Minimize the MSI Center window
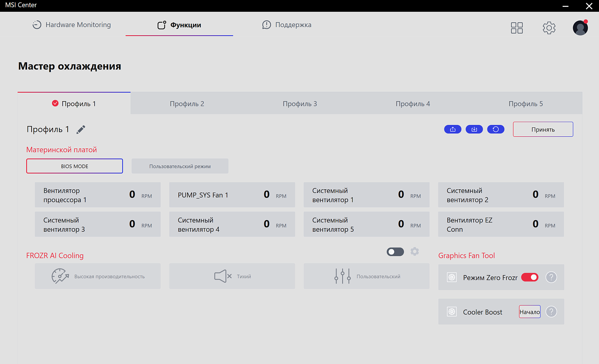 (x=565, y=6)
